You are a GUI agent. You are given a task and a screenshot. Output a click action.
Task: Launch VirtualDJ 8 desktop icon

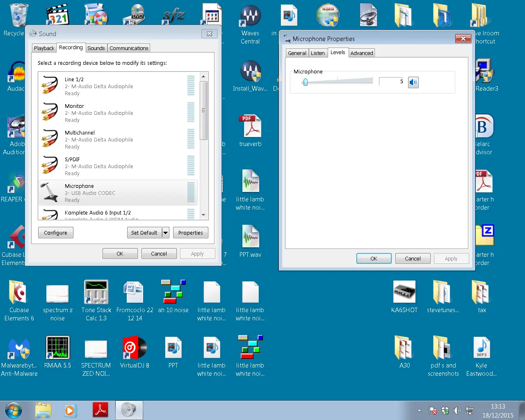[135, 352]
